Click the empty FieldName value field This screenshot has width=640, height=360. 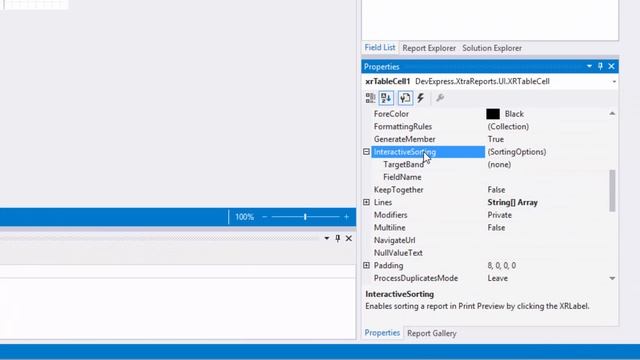tap(547, 177)
